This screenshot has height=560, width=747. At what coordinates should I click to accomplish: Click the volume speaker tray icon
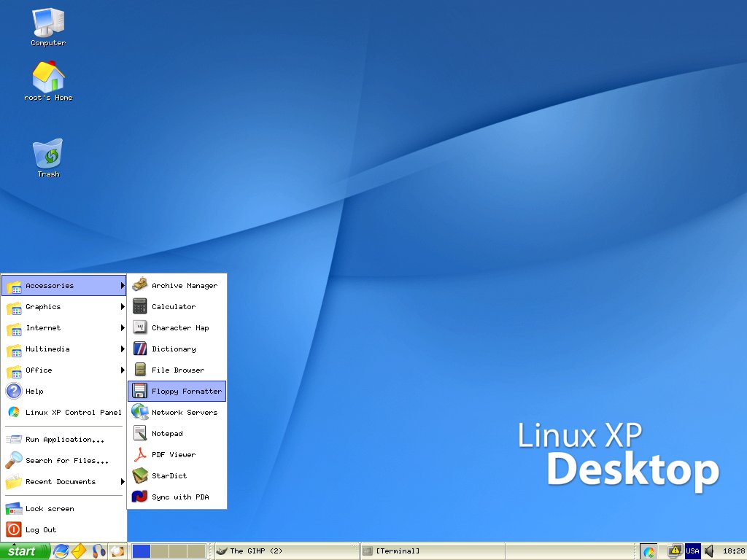pos(709,551)
